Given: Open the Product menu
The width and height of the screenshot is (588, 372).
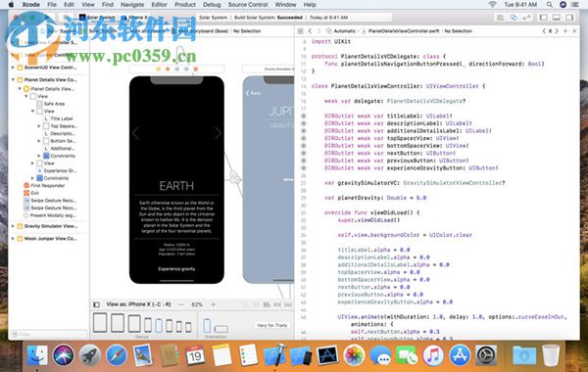Looking at the screenshot, I should [x=185, y=5].
